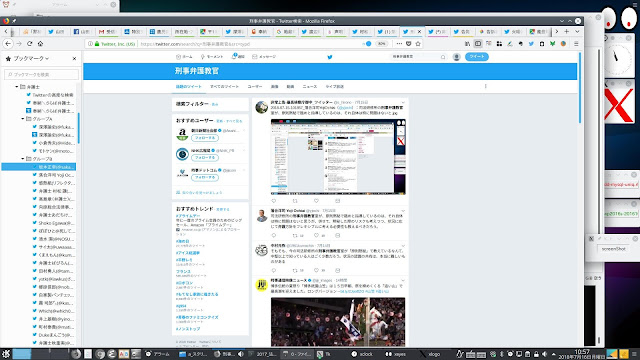Reply to the first tweet with screenshot

coord(273,201)
